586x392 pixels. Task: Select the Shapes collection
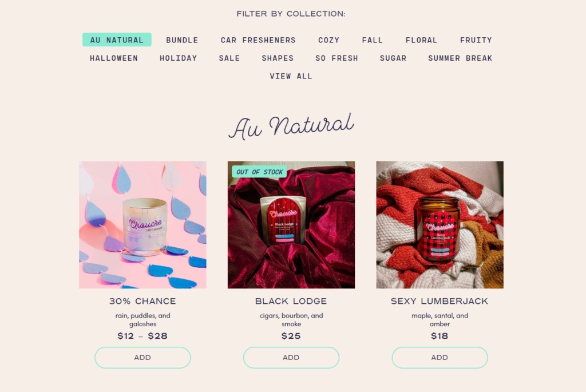pos(278,58)
